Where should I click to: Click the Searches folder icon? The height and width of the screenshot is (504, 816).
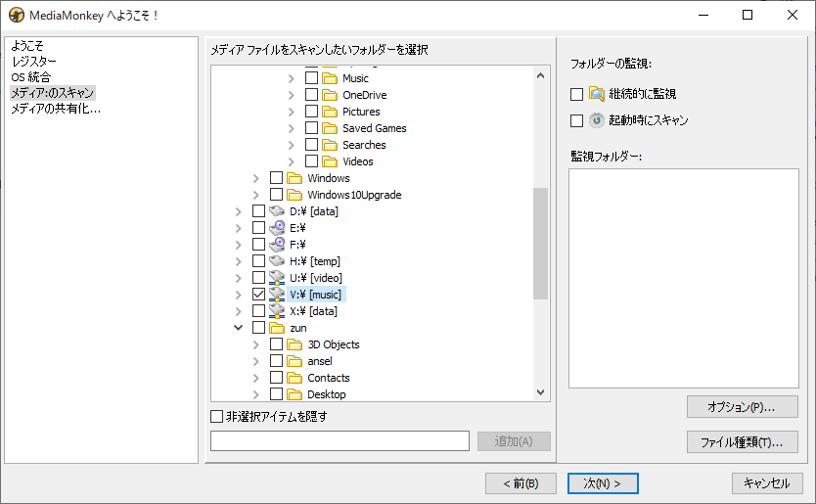(330, 145)
